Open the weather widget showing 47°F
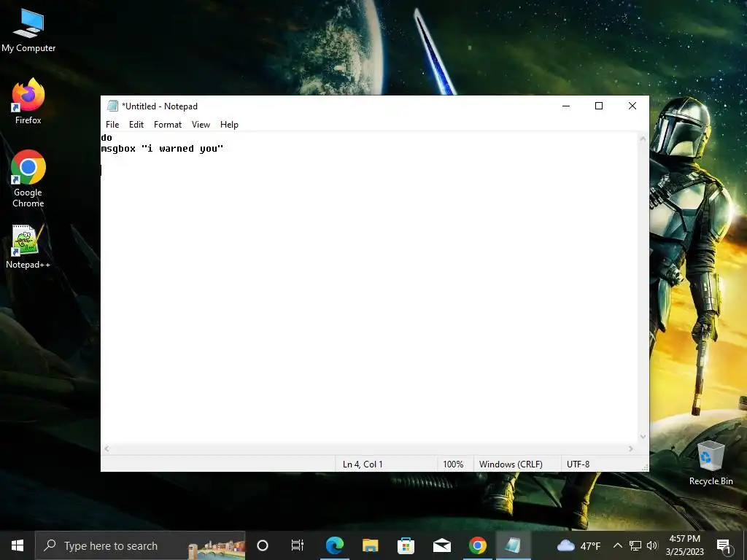Viewport: 747px width, 560px height. click(x=578, y=545)
